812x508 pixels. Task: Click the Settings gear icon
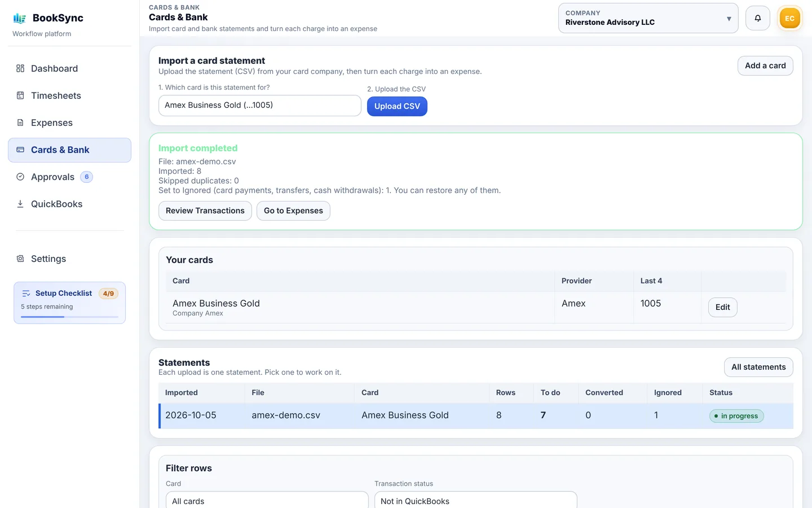coord(20,259)
